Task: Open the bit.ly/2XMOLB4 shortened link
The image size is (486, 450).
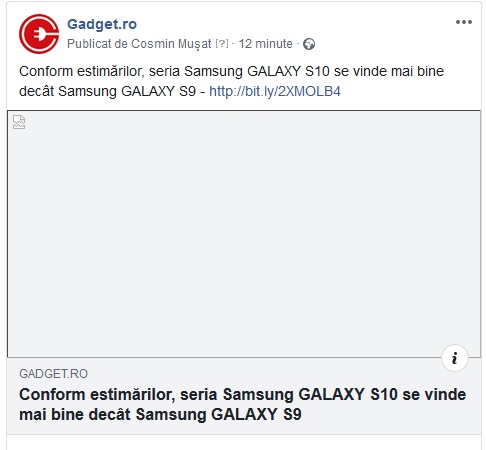Action: pos(275,91)
